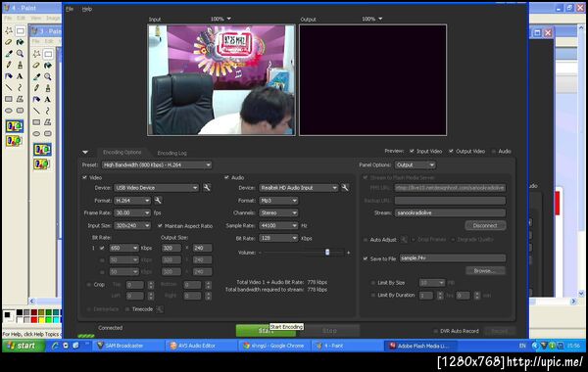Open encoder File menu
588x372 pixels.
click(x=70, y=9)
